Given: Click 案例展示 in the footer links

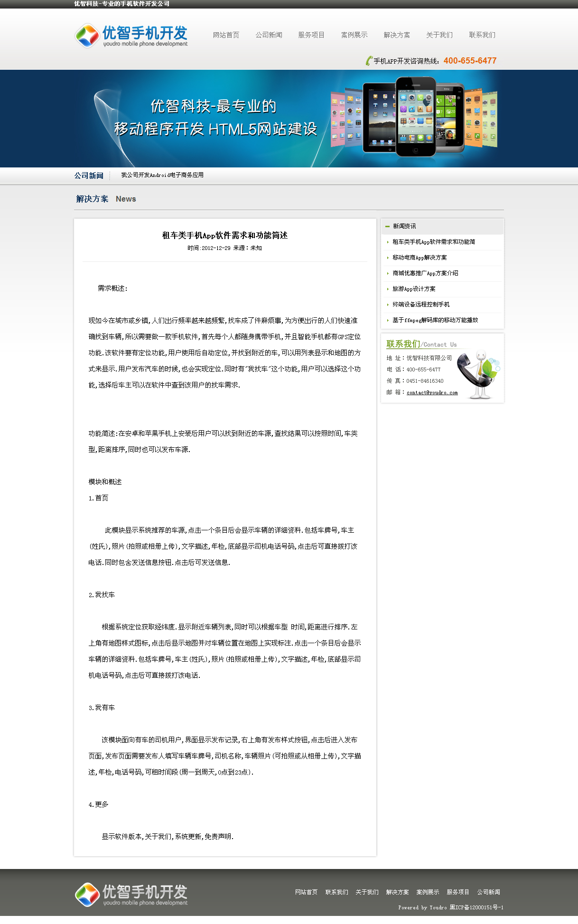Looking at the screenshot, I should click(x=428, y=892).
